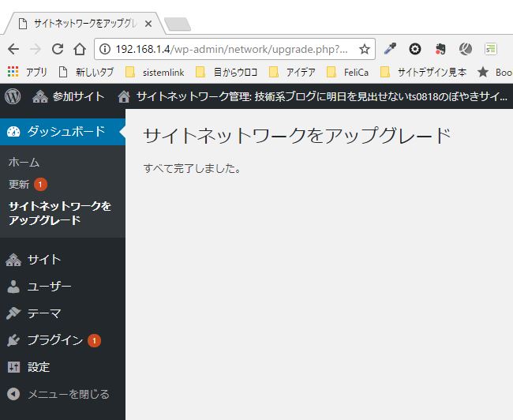The height and width of the screenshot is (420, 513).
Task: Open the アイデア bookmark folder
Action: click(292, 72)
